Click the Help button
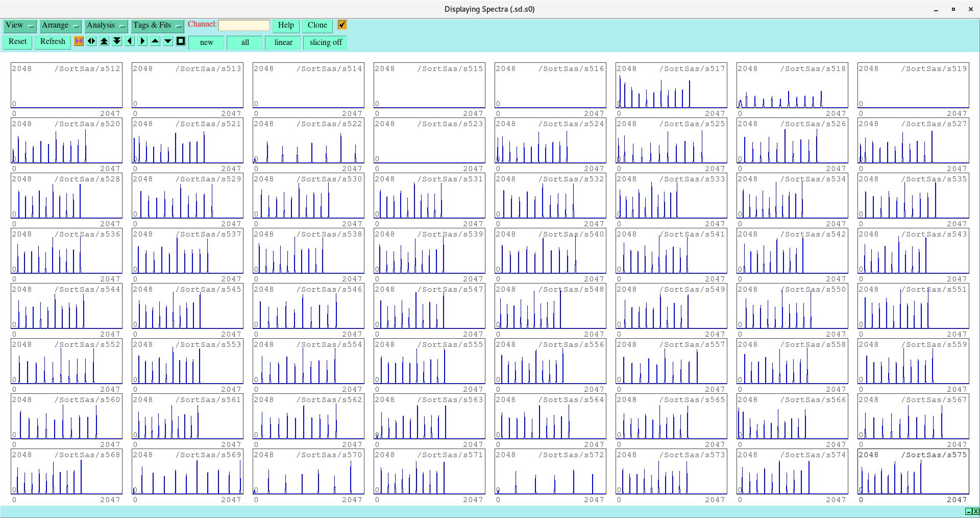980x518 pixels. pos(286,26)
